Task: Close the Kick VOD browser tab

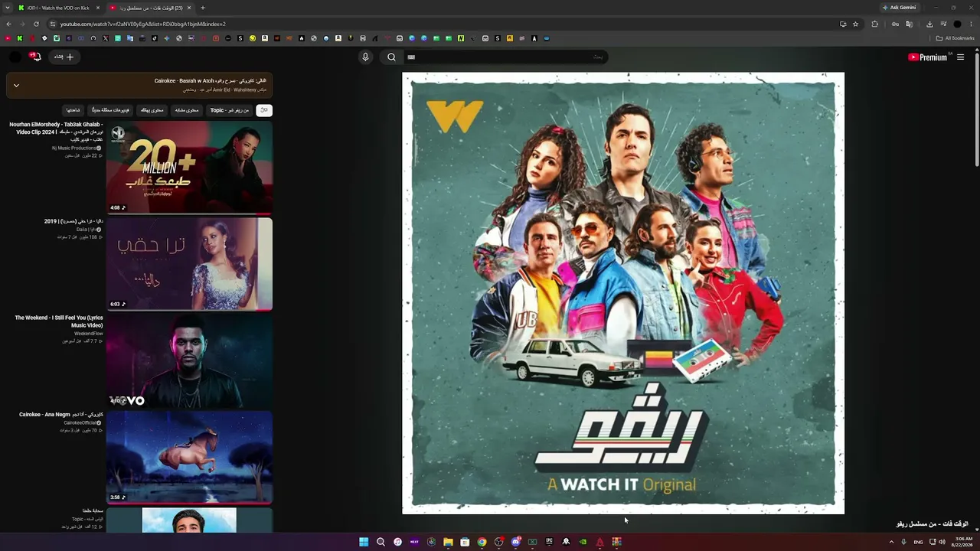Action: tap(96, 8)
